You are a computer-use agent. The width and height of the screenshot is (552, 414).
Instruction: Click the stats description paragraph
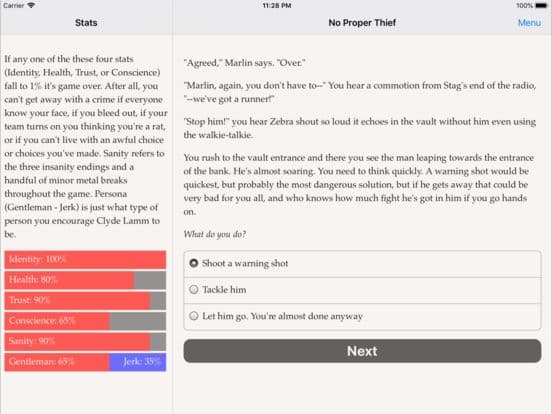click(85, 146)
